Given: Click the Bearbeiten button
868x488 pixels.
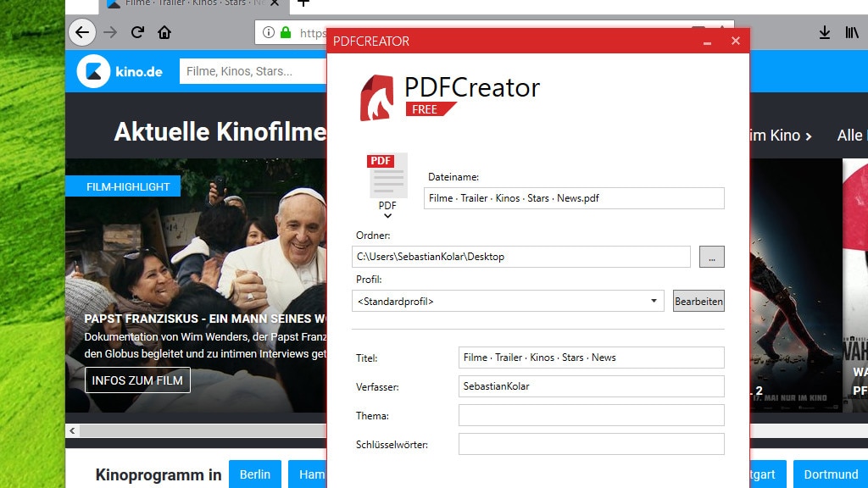Looking at the screenshot, I should point(698,301).
